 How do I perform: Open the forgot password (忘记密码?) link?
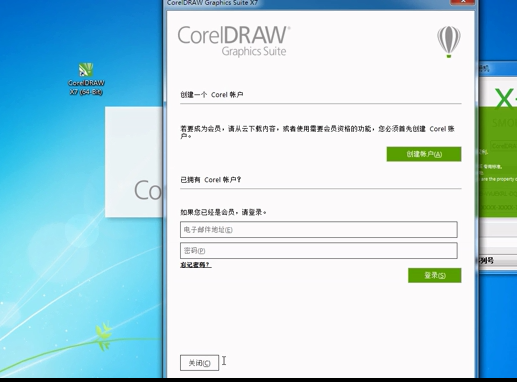pos(196,265)
